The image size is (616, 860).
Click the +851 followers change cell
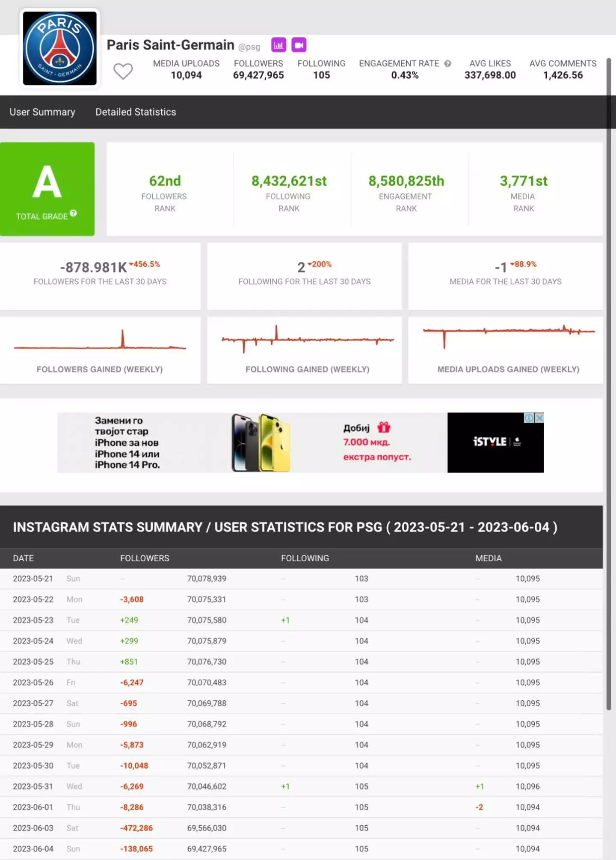[x=129, y=662]
